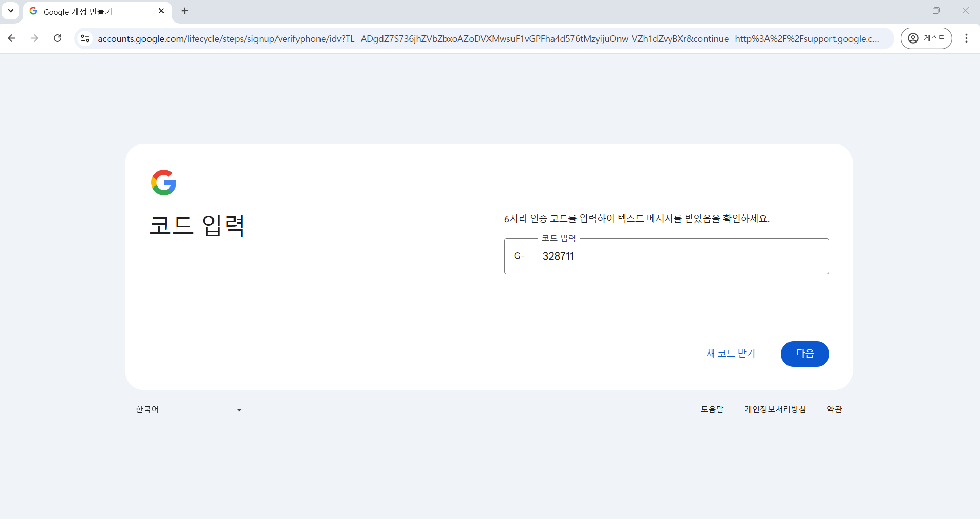Click the Forward navigation arrow
980x519 pixels.
[x=34, y=38]
